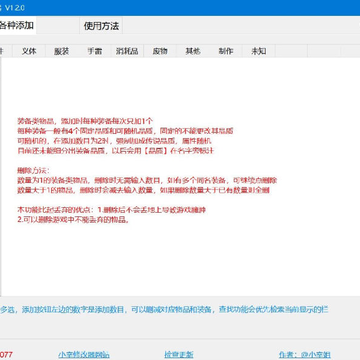The height and width of the screenshot is (360, 360).
Task: Click the line starting 数量大于1的物品
Action: 143,191
